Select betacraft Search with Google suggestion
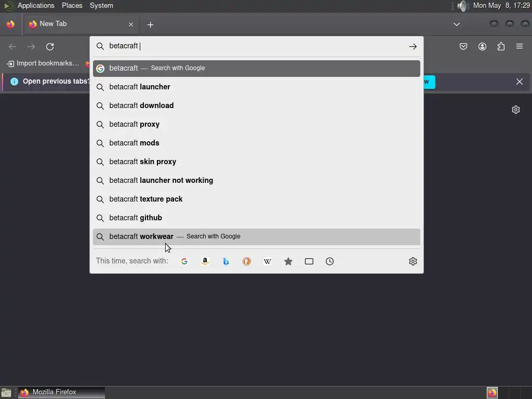 pyautogui.click(x=257, y=68)
